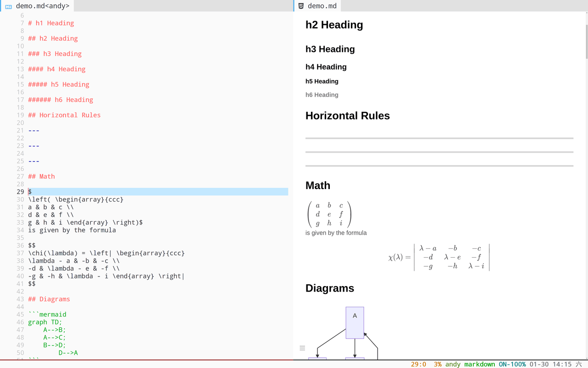Place cursor on '#### h4 Heading' source line
This screenshot has height=368, width=588.
point(57,69)
